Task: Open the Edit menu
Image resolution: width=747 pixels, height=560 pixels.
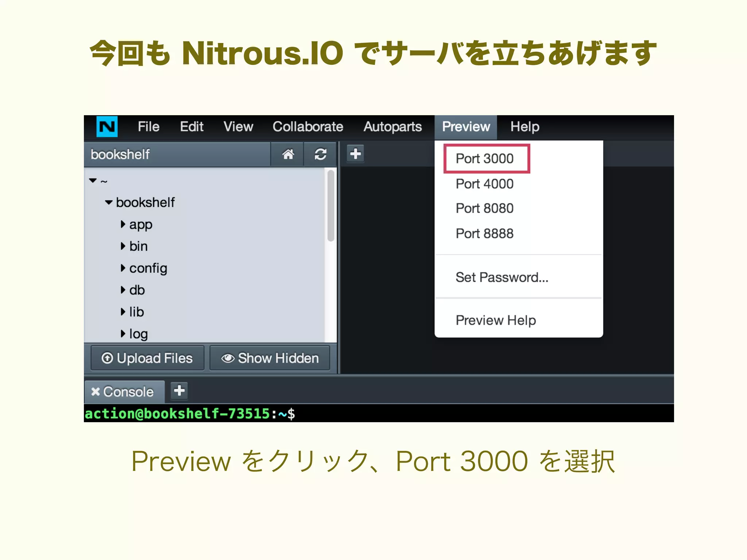Action: click(x=191, y=127)
